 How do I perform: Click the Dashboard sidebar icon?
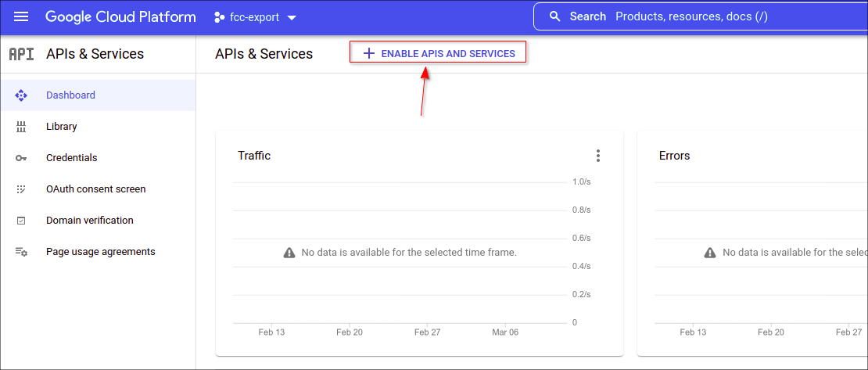(x=21, y=95)
